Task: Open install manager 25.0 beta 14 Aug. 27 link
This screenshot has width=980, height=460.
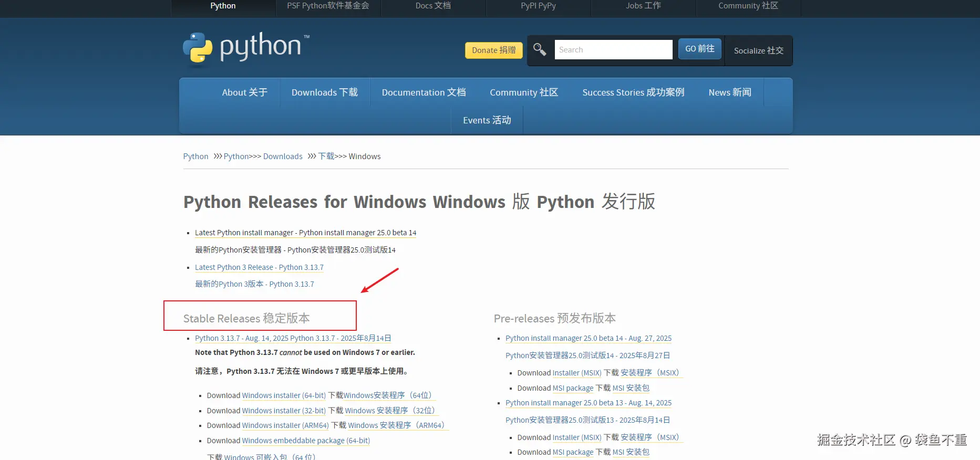Action: click(589, 338)
